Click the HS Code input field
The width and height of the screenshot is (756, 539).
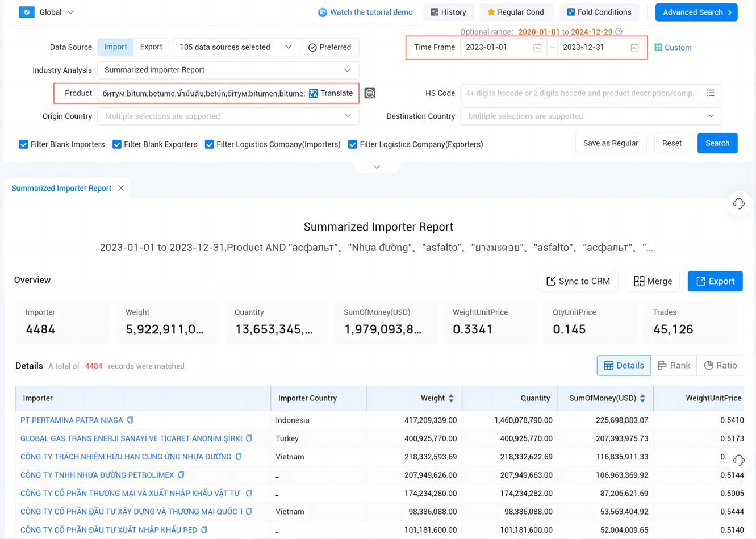(582, 93)
